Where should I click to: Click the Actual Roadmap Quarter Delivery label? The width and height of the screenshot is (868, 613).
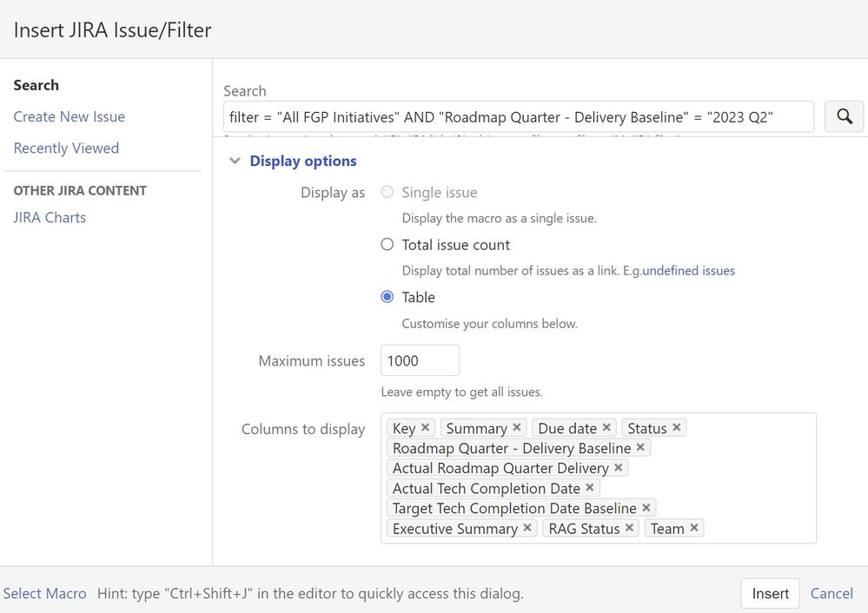point(500,469)
